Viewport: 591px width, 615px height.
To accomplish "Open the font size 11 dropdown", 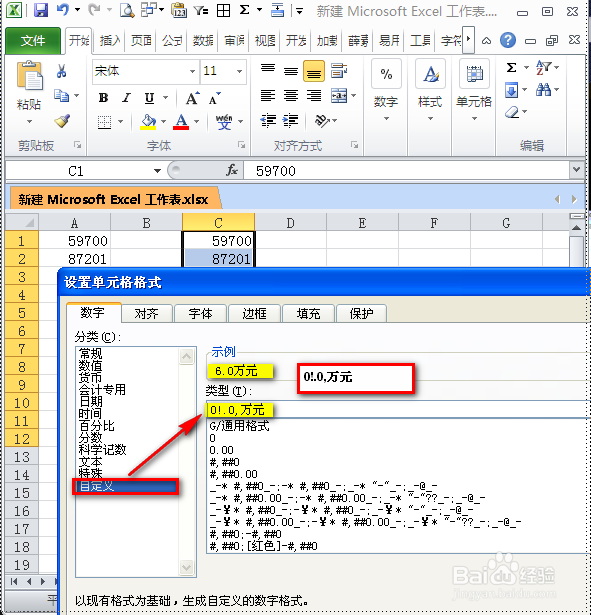I will coord(239,71).
